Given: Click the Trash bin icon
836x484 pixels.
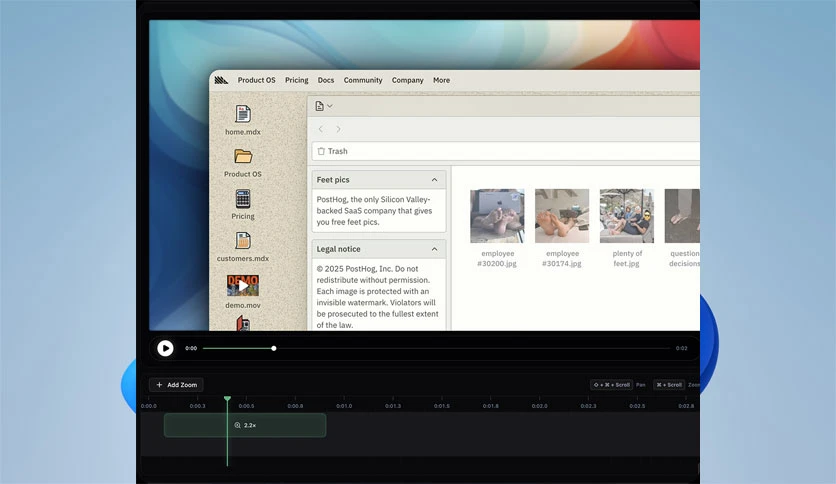Looking at the screenshot, I should coord(321,151).
